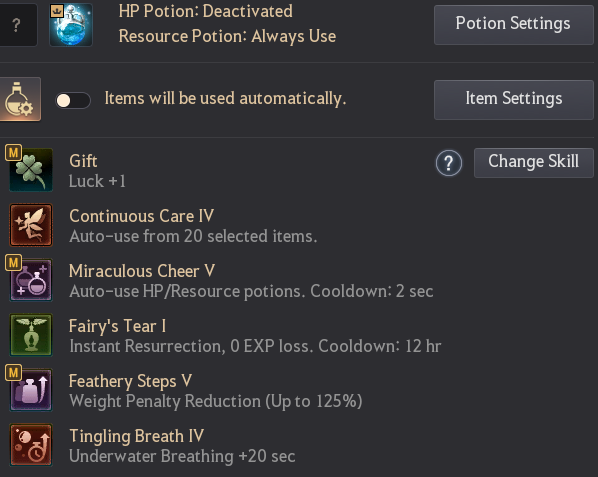Select the Continuous Care IV fairy icon
598x477 pixels.
click(x=31, y=225)
